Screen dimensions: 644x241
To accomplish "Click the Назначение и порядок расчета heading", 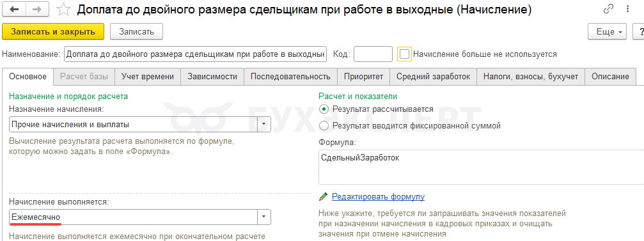I will 68,97.
